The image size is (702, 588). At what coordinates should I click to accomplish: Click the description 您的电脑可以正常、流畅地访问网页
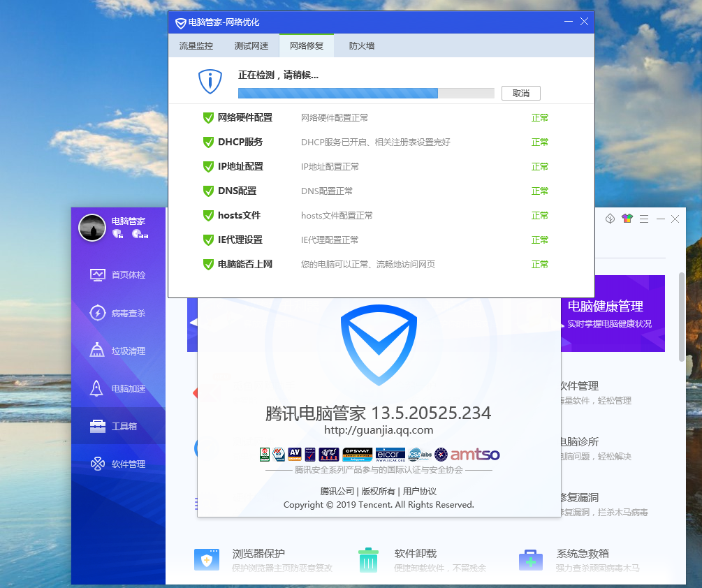coord(368,265)
